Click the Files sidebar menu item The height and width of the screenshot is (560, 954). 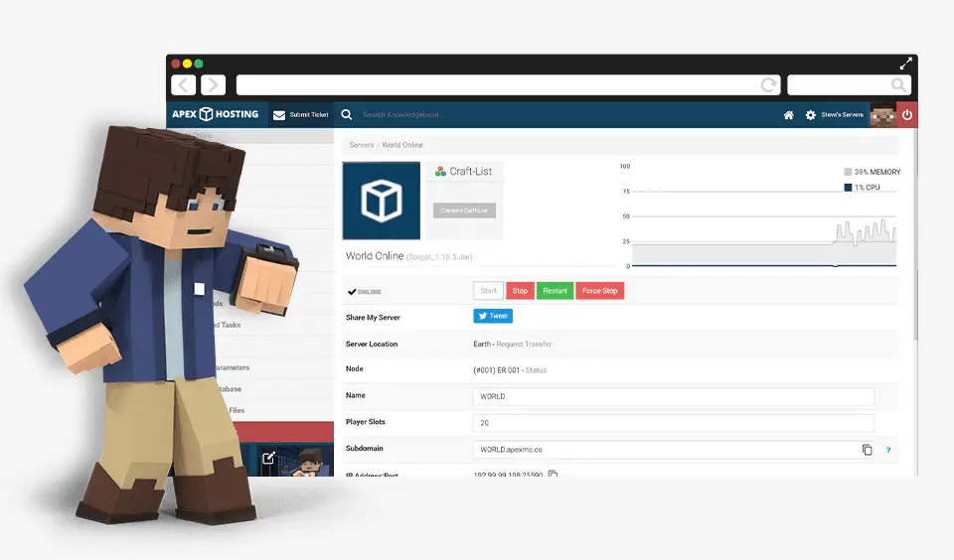coord(237,410)
